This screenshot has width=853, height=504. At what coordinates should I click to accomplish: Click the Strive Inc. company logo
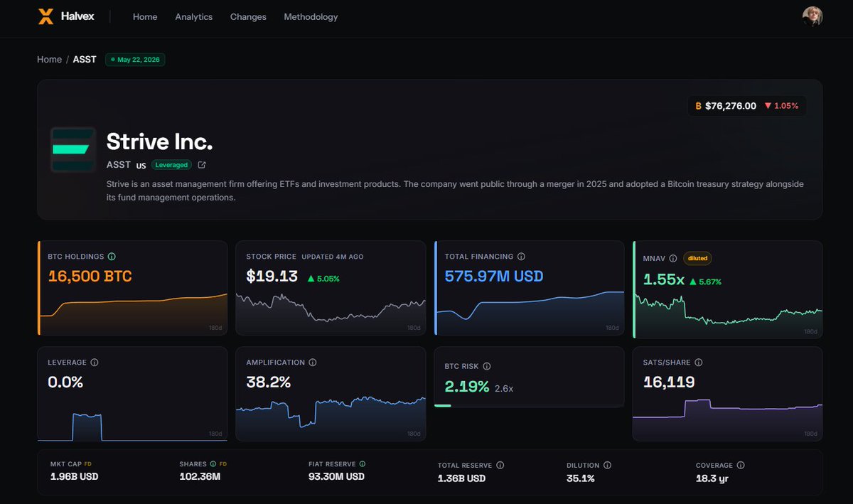[x=73, y=150]
